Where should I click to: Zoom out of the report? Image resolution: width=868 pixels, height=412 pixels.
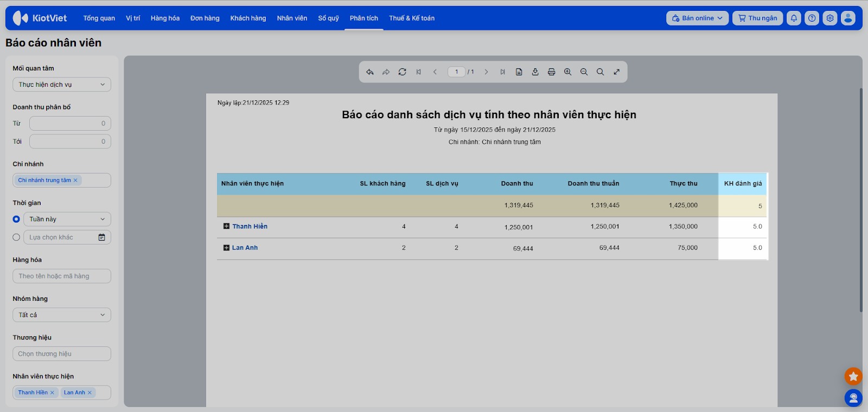[584, 72]
